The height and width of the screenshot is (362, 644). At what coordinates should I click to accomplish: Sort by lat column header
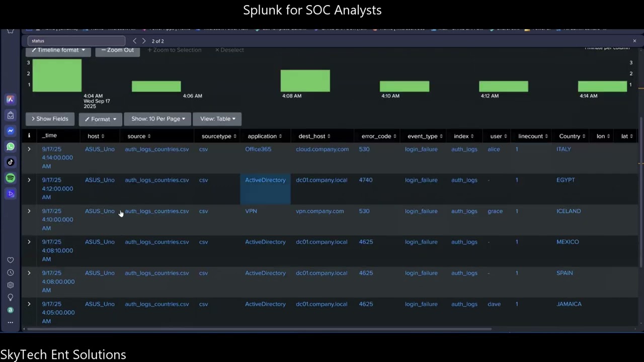tap(627, 136)
